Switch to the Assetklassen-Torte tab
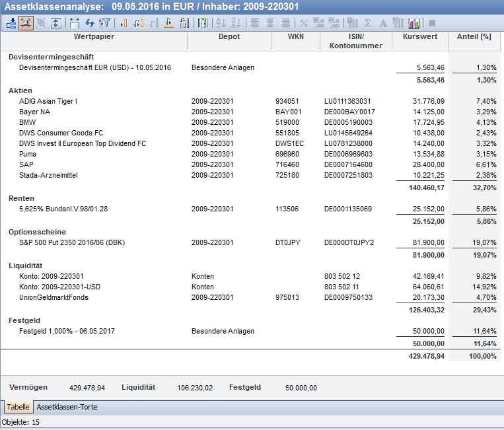The image size is (504, 430). click(x=67, y=407)
